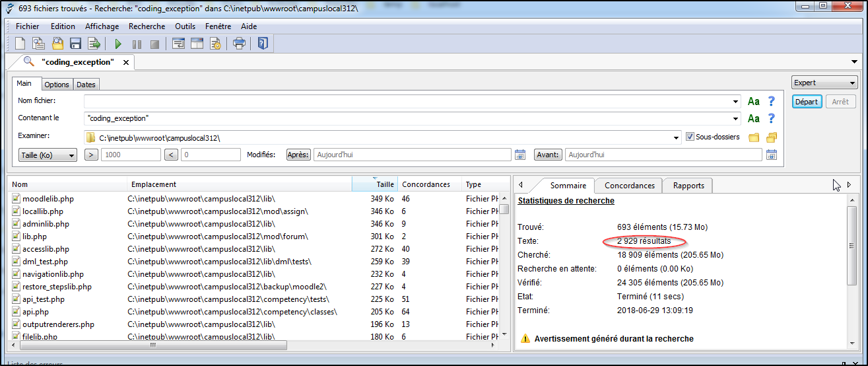
Task: Expand the Examiner folder path dropdown
Action: point(676,138)
